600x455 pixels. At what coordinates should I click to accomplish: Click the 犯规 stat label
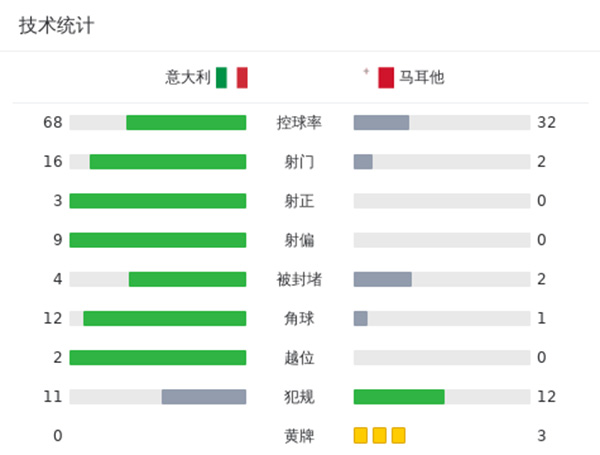(x=299, y=397)
